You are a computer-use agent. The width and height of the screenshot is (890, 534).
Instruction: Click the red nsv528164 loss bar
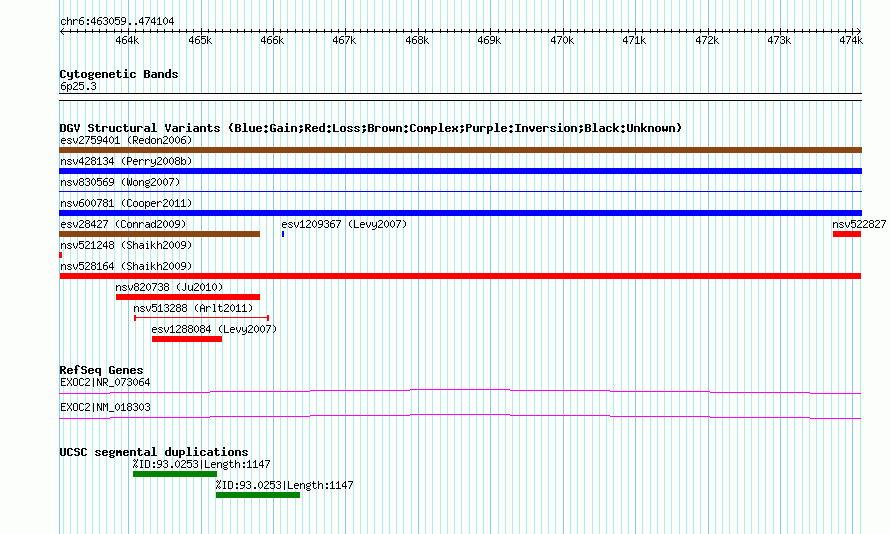[460, 276]
